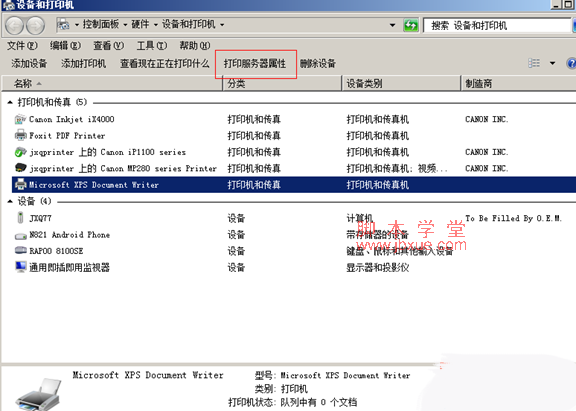
Task: Click the view layout icon in toolbar
Action: tap(534, 63)
